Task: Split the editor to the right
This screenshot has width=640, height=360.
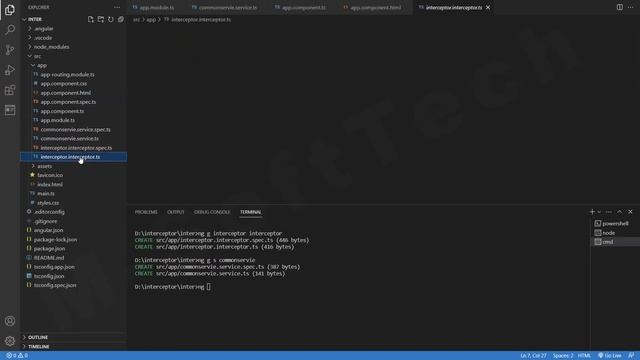Action: pyautogui.click(x=620, y=7)
